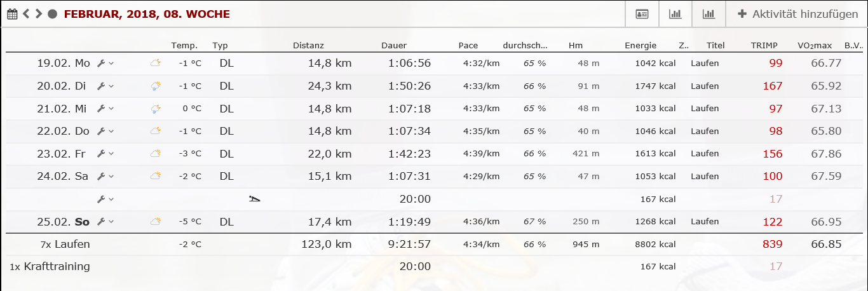Open the Februar 2018 week title
The width and height of the screenshot is (868, 291).
point(147,14)
